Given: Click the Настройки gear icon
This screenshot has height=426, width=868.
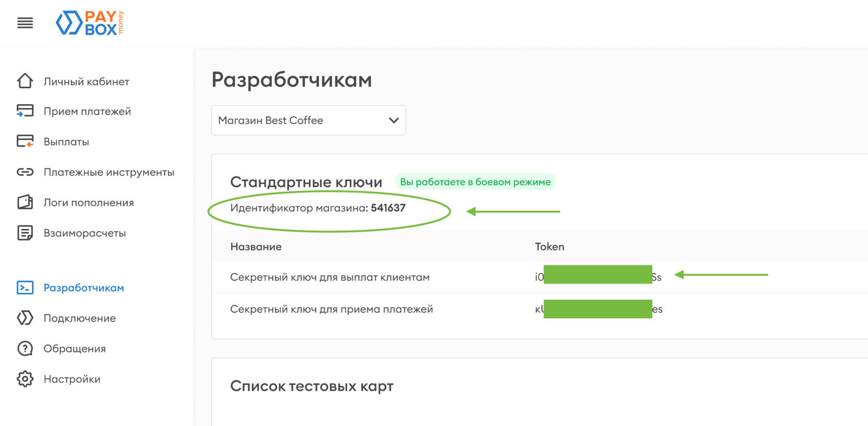Looking at the screenshot, I should tap(25, 379).
